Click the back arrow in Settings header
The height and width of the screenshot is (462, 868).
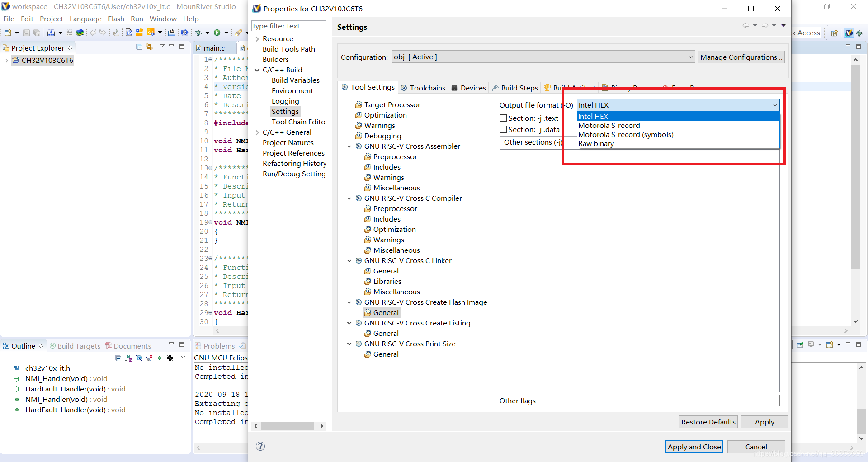click(x=745, y=25)
